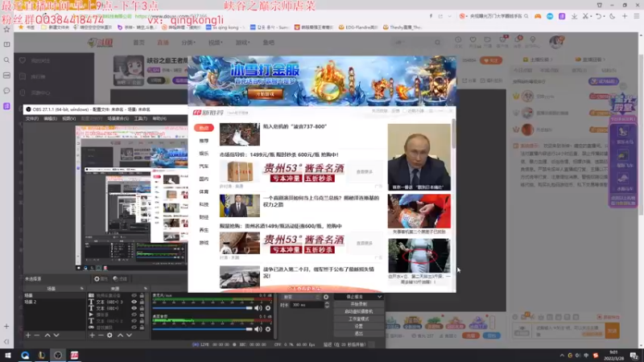Click the transition duration stepper arrows

[x=327, y=305]
